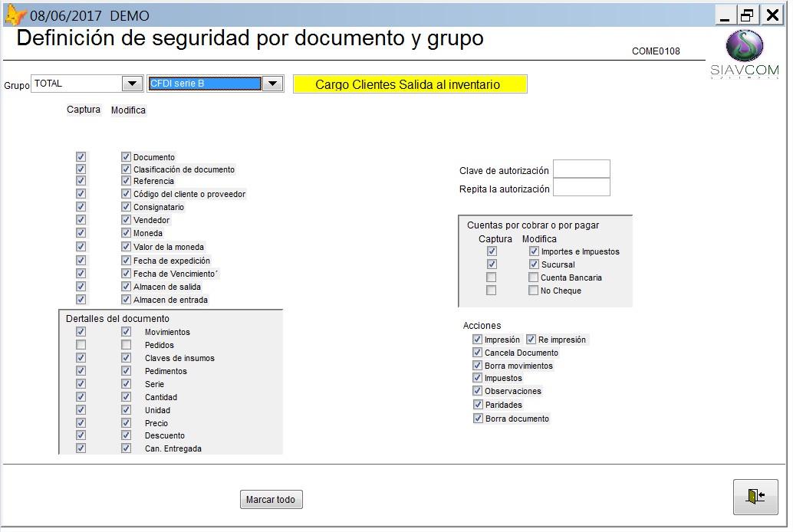Toggle Captura checkbox in the Documento row

point(81,157)
